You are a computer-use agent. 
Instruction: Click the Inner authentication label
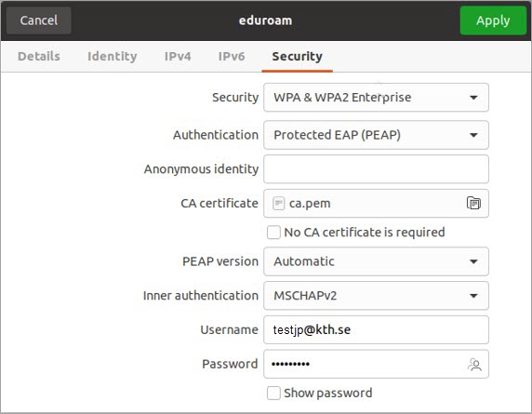point(201,296)
